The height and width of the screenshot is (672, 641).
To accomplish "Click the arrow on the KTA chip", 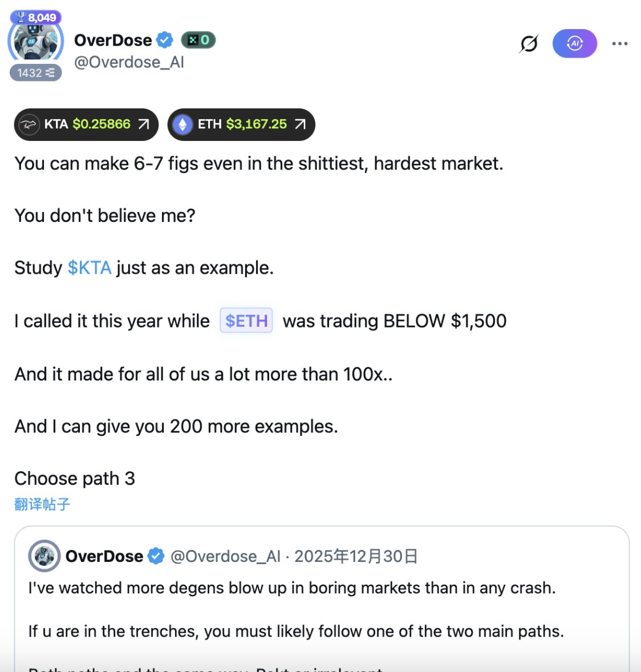I will pyautogui.click(x=144, y=124).
